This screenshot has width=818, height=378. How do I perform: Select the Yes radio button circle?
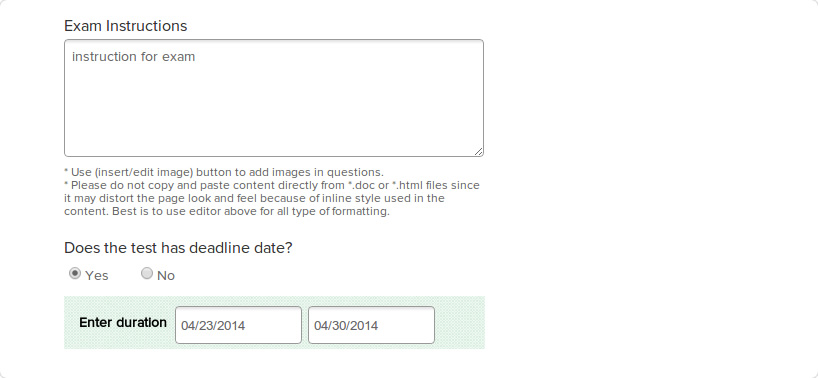click(x=75, y=274)
